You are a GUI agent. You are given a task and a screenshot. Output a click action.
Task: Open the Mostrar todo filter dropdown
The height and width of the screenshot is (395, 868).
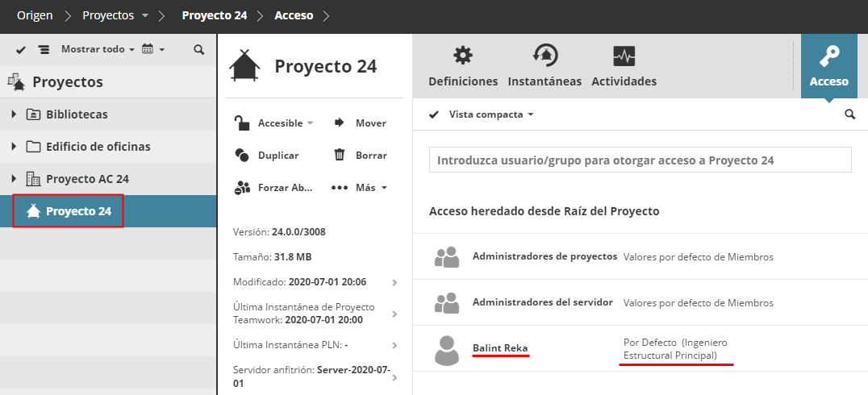98,49
